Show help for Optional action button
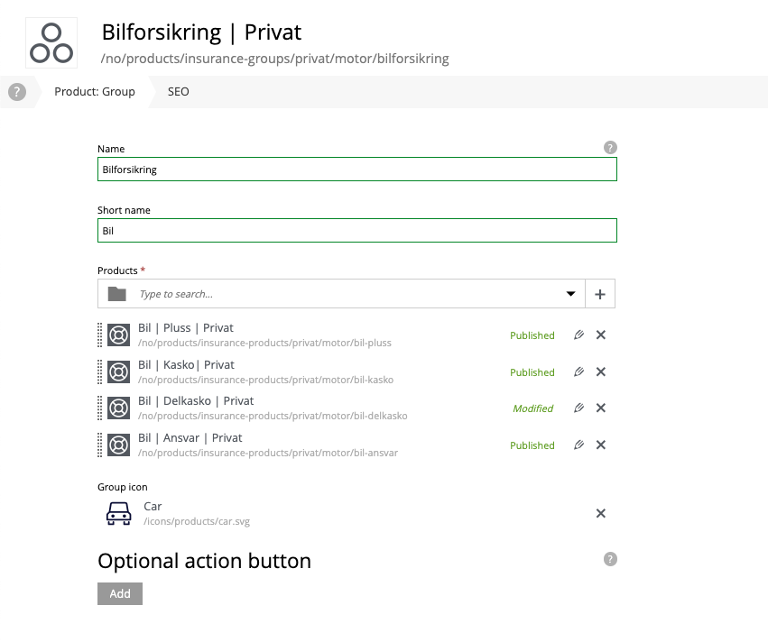The image size is (768, 642). [610, 559]
